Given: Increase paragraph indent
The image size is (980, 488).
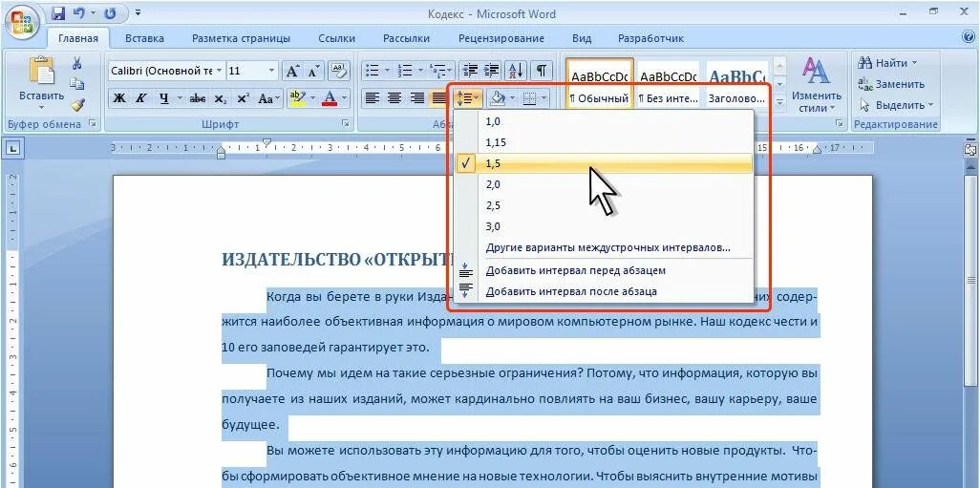Looking at the screenshot, I should (492, 71).
